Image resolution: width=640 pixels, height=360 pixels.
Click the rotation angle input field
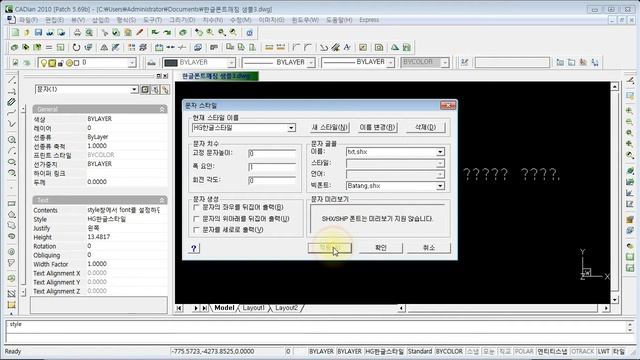coord(272,180)
